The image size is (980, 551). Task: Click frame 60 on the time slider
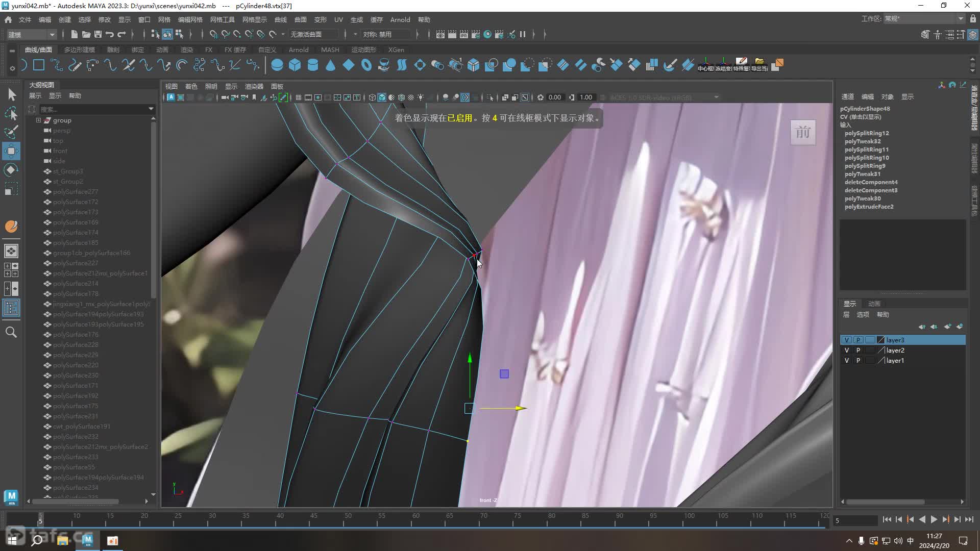[415, 519]
